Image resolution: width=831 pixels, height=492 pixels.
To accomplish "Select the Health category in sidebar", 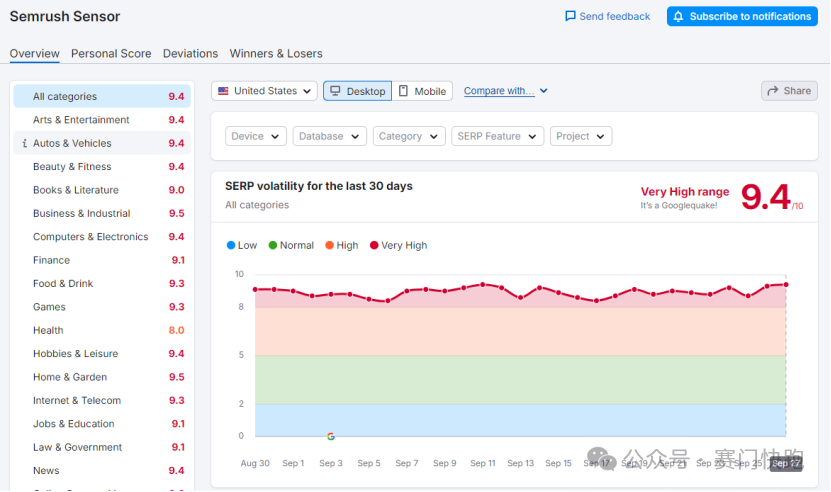I will (48, 330).
